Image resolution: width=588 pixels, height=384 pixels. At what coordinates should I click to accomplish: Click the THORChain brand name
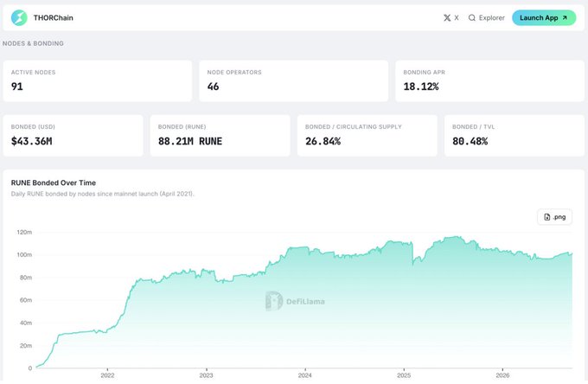[54, 17]
